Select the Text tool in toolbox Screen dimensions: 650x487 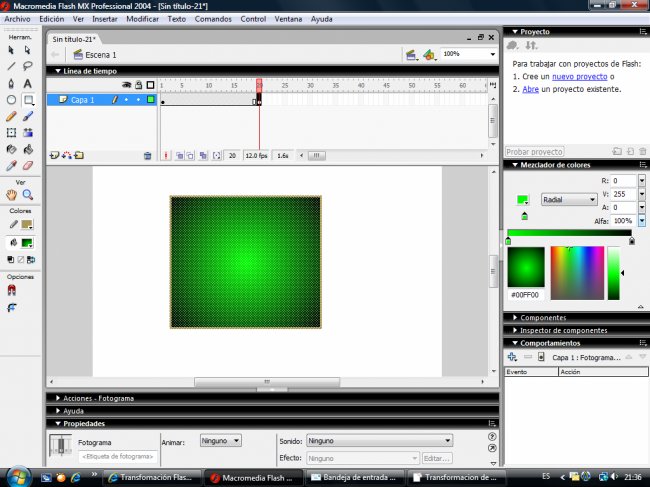[x=28, y=83]
